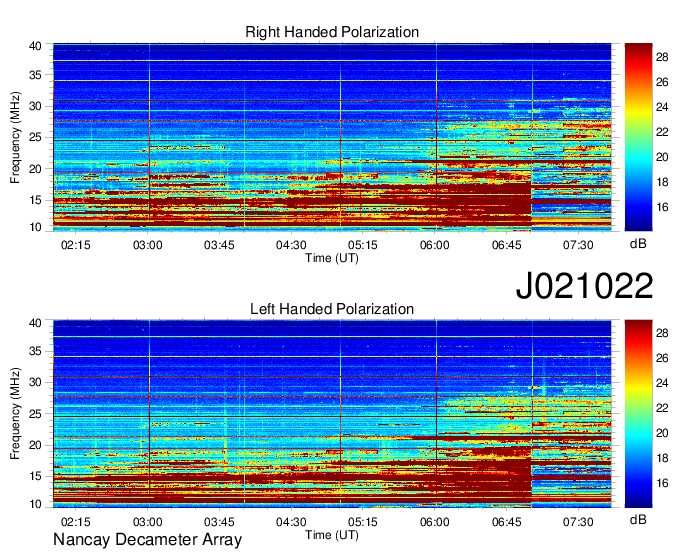Viewport: 680px width, 552px height.
Task: Click the 03:45 time tick under upper plot
Action: (219, 245)
